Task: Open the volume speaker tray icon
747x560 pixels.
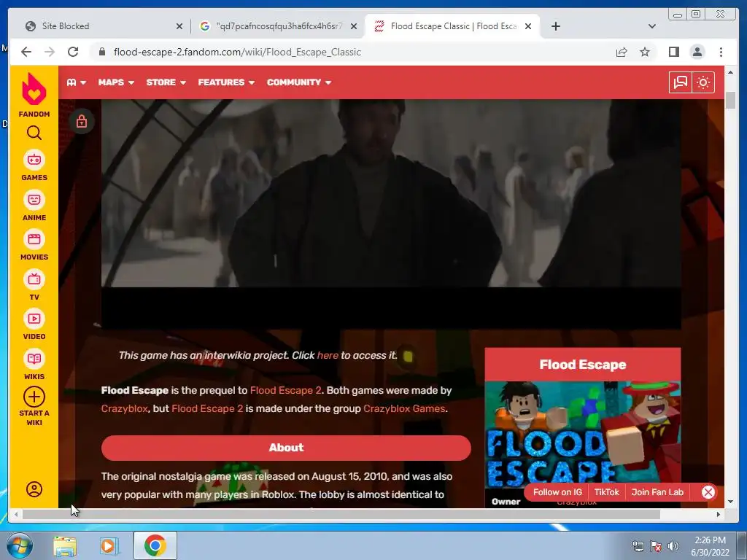Action: (x=673, y=546)
